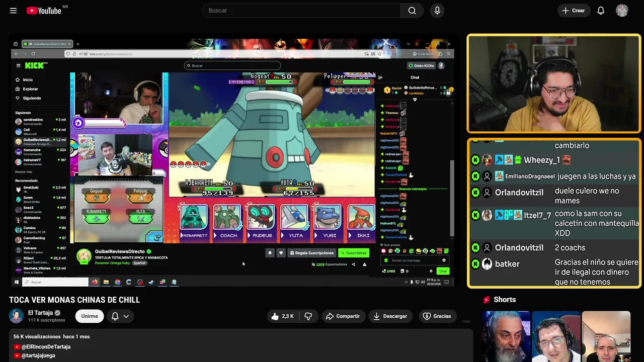Click the Obtén KICKs button
This screenshot has width=644, height=362.
pos(421,65)
